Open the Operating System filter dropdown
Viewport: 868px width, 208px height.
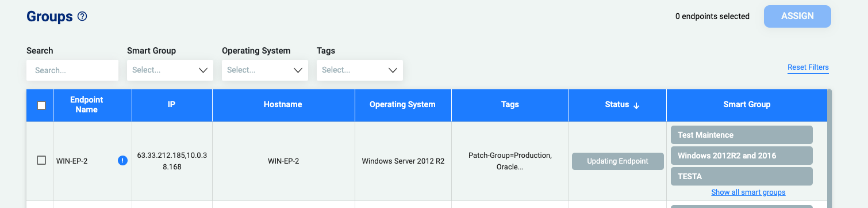(265, 70)
